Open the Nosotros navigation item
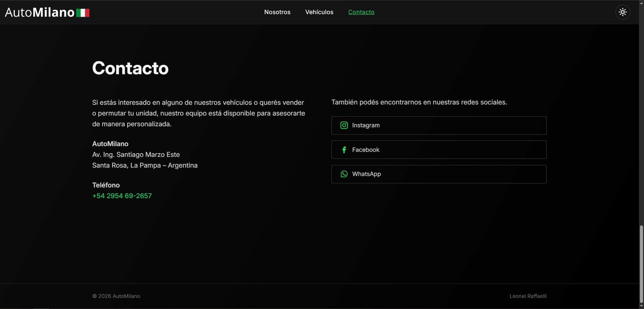 click(x=277, y=12)
